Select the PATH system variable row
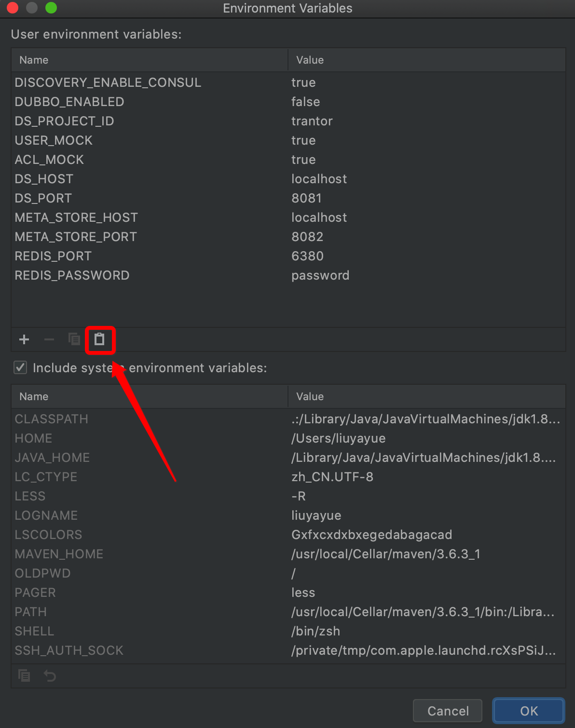The image size is (575, 728). point(31,611)
